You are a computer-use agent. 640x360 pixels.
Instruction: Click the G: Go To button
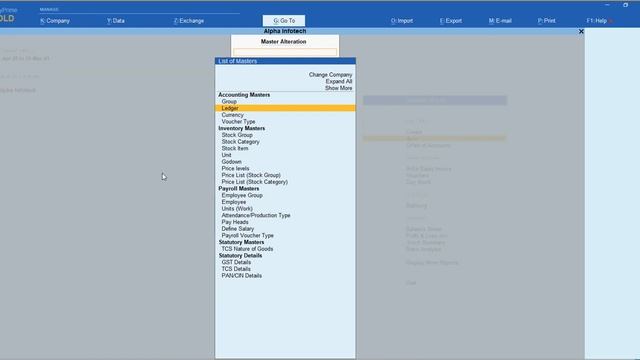[x=284, y=21]
